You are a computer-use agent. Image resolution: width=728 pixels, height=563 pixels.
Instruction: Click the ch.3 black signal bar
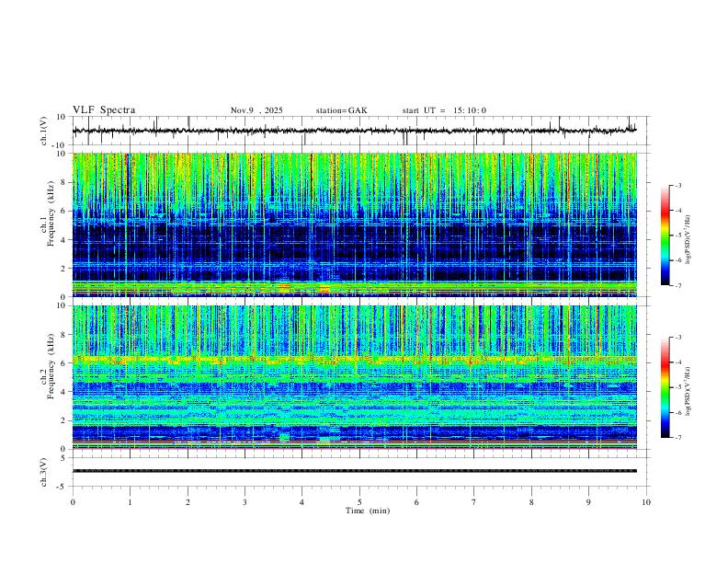click(355, 471)
